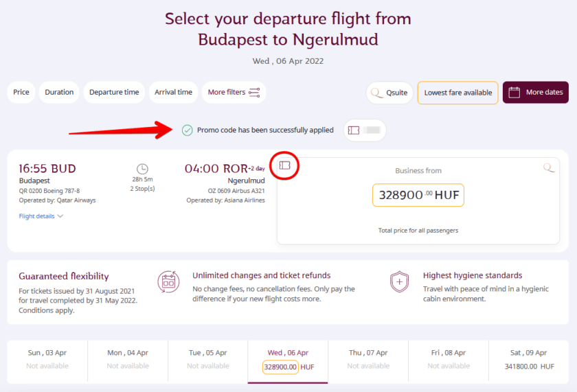Filter by Arrival time

173,92
